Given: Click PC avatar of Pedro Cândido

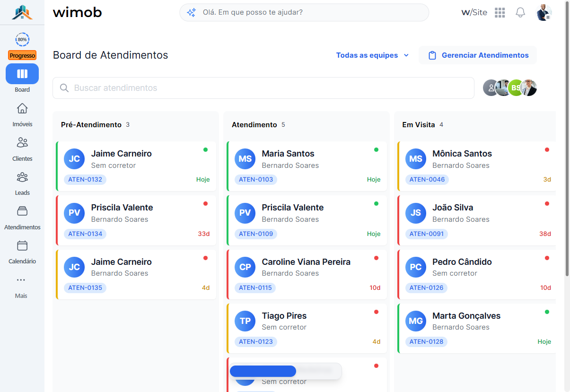Looking at the screenshot, I should point(416,267).
